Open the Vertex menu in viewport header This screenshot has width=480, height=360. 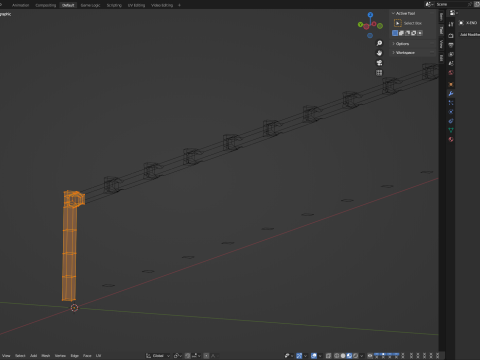click(60, 356)
